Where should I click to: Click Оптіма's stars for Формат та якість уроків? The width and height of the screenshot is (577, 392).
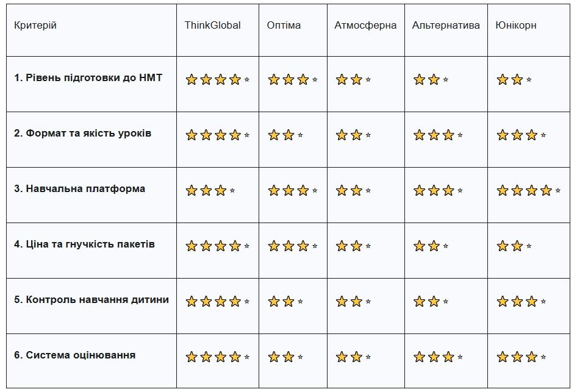(285, 135)
